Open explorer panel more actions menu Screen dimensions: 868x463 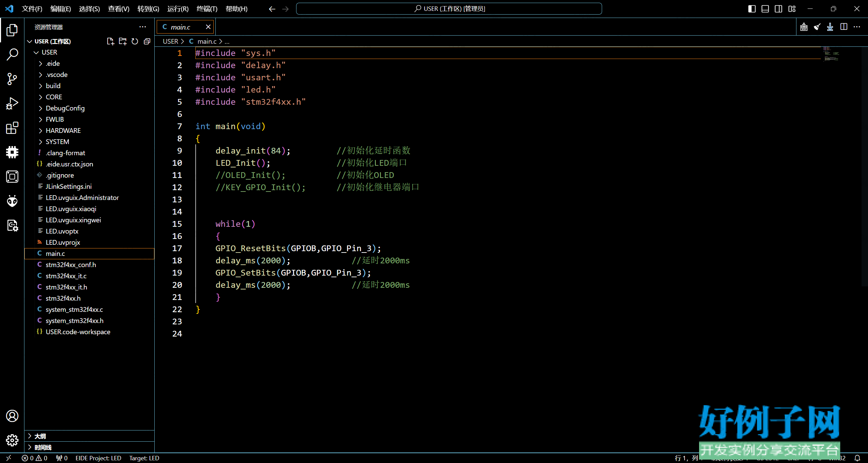[x=142, y=27]
